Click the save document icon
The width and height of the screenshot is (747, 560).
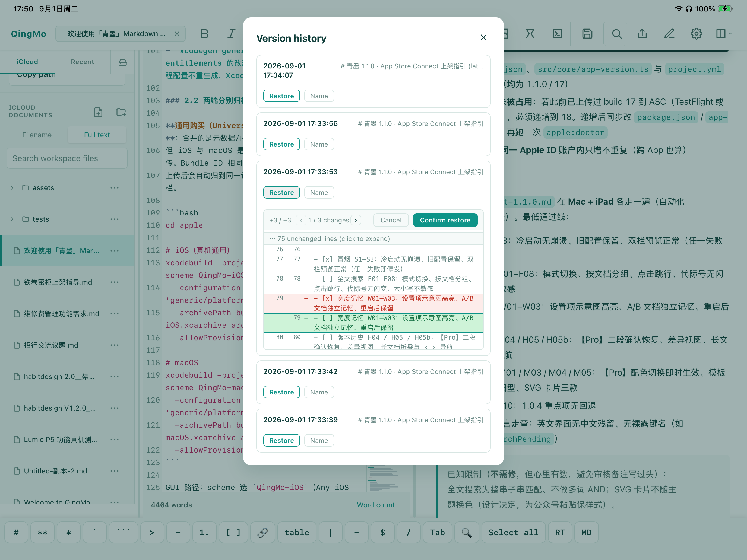pos(587,34)
